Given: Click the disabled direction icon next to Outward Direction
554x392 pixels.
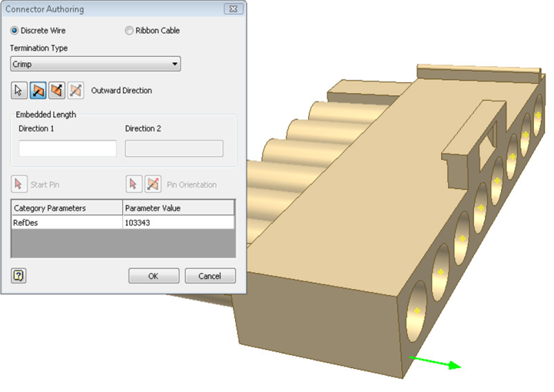Looking at the screenshot, I should point(75,91).
